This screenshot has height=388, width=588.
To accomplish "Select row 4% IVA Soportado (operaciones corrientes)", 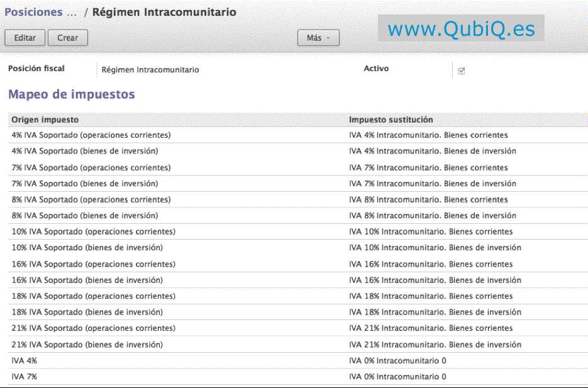I will [x=91, y=135].
